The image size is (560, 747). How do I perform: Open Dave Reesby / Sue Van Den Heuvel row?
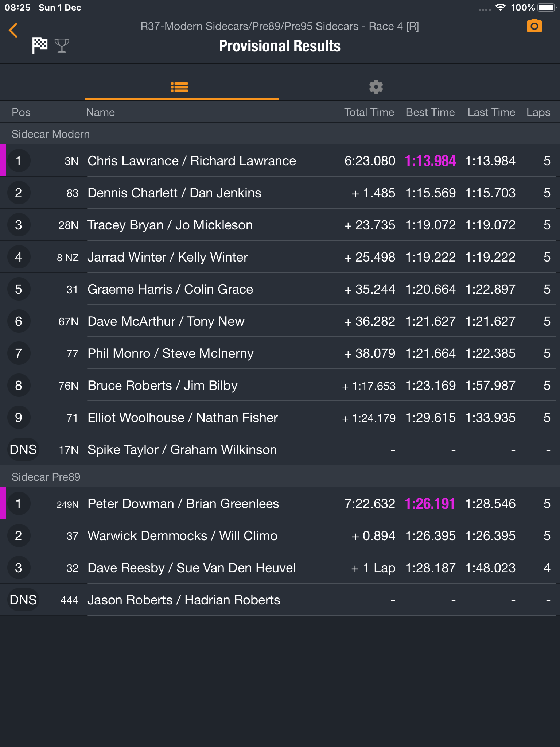coord(280,568)
